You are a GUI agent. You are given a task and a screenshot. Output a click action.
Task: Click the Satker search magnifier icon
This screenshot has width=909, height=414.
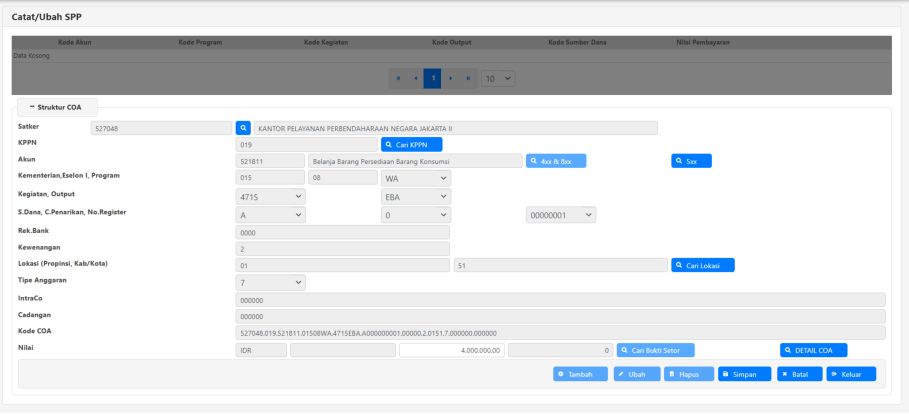pos(243,128)
